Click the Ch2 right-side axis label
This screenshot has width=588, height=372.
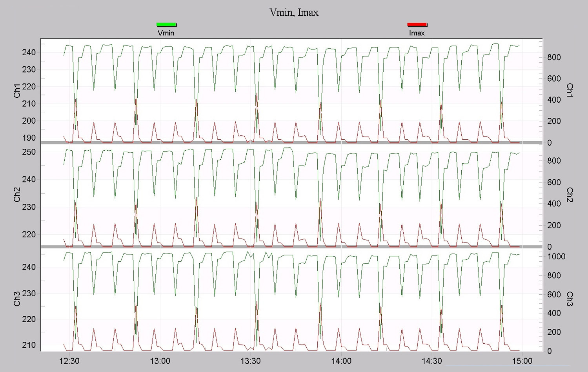pyautogui.click(x=570, y=195)
